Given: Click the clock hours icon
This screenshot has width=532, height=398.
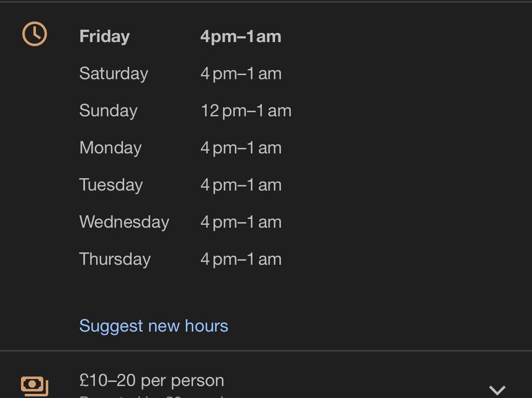Looking at the screenshot, I should pos(34,34).
